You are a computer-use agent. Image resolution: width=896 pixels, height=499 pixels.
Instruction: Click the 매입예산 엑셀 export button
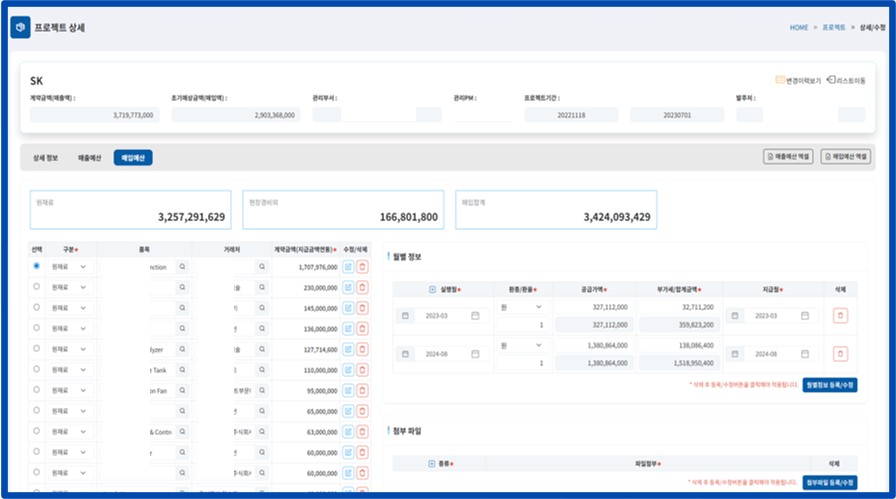845,157
